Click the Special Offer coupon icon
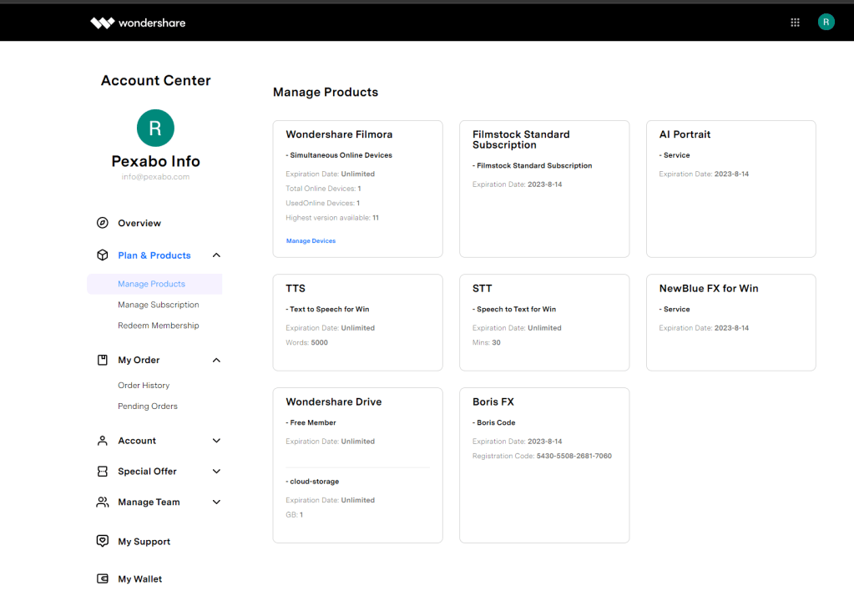The height and width of the screenshot is (616, 854). 103,471
